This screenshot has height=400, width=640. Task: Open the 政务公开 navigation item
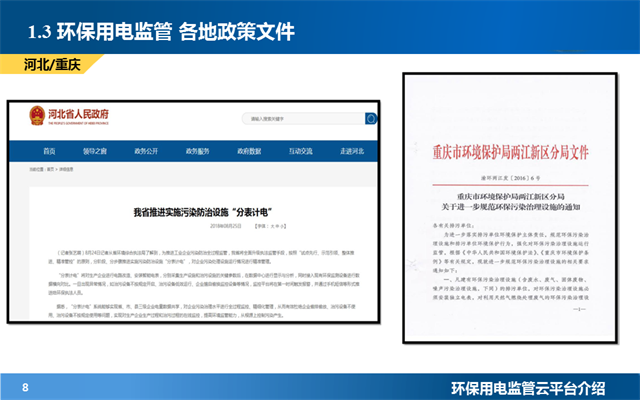pyautogui.click(x=146, y=151)
